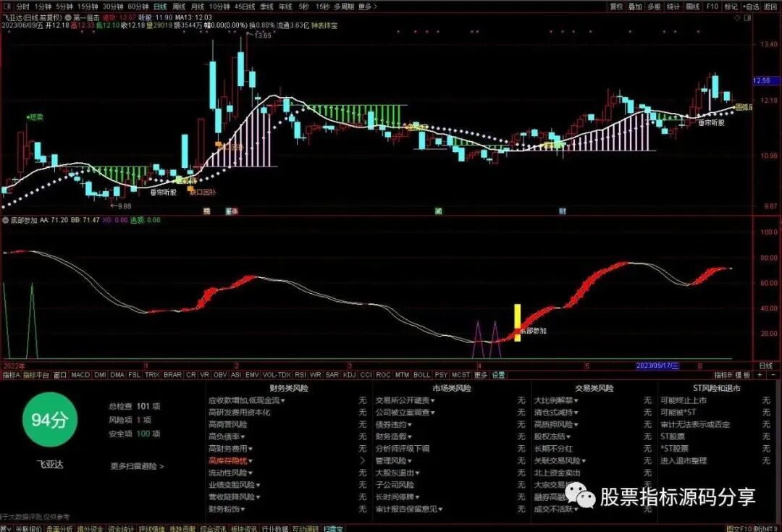Open 关联报价 bottom tab
The image size is (782, 532).
pyautogui.click(x=28, y=528)
